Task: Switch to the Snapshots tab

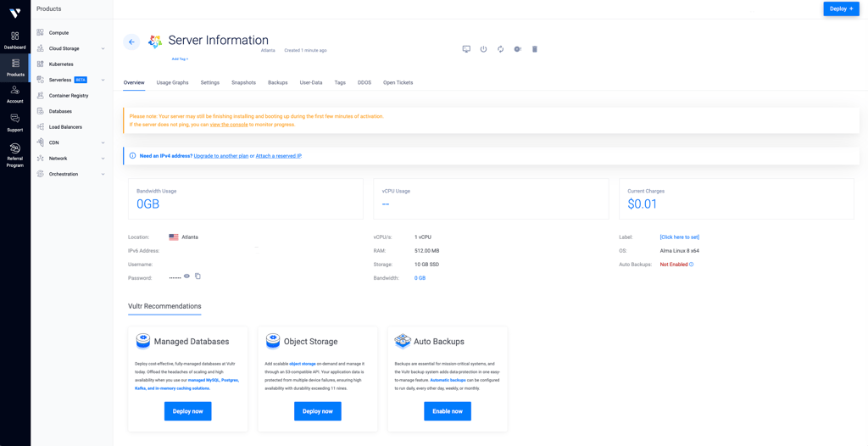Action: click(x=243, y=82)
